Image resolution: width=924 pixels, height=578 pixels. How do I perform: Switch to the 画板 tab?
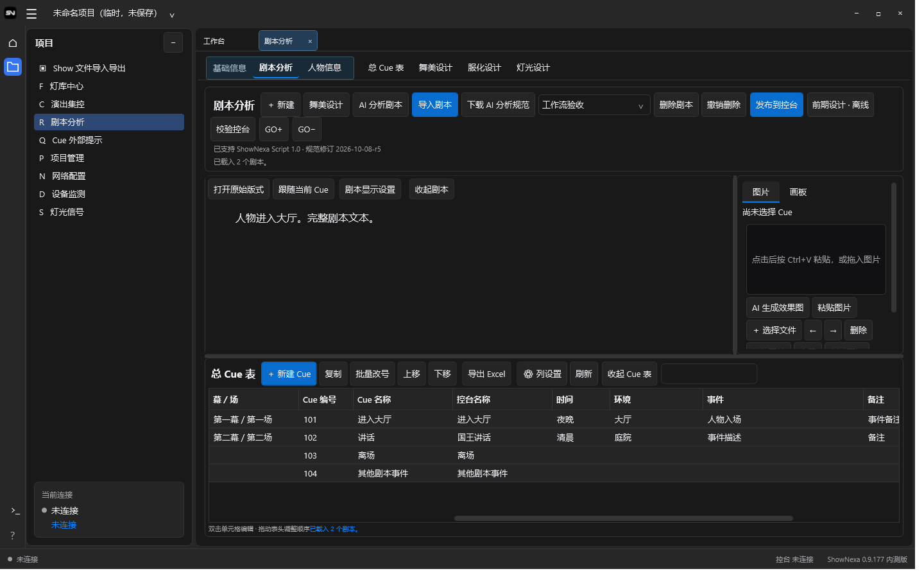[798, 192]
